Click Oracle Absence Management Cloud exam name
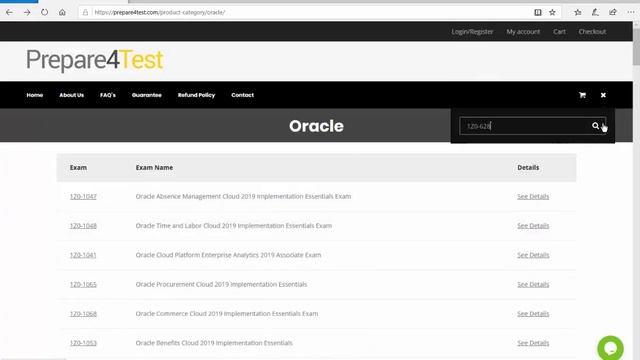Image resolution: width=640 pixels, height=360 pixels. click(243, 196)
